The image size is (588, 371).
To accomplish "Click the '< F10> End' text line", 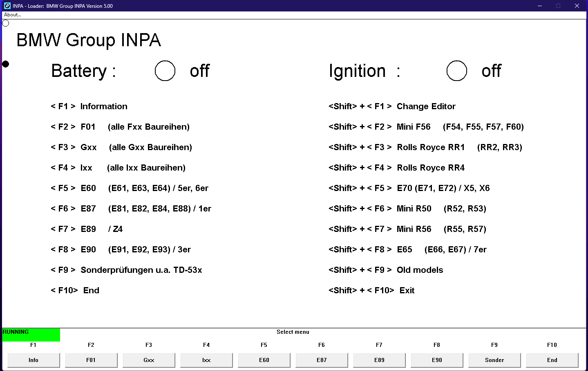I will point(75,290).
